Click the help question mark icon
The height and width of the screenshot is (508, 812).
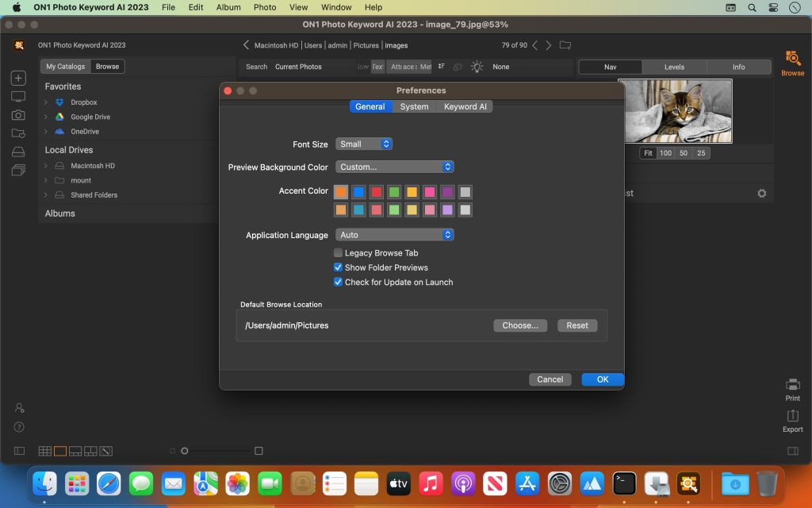tap(19, 427)
